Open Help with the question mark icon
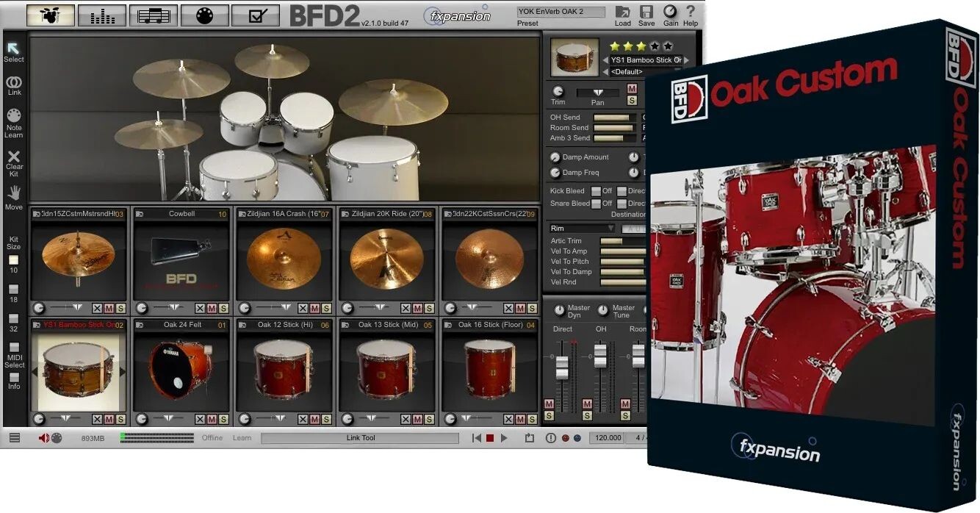The image size is (980, 513). [x=691, y=11]
